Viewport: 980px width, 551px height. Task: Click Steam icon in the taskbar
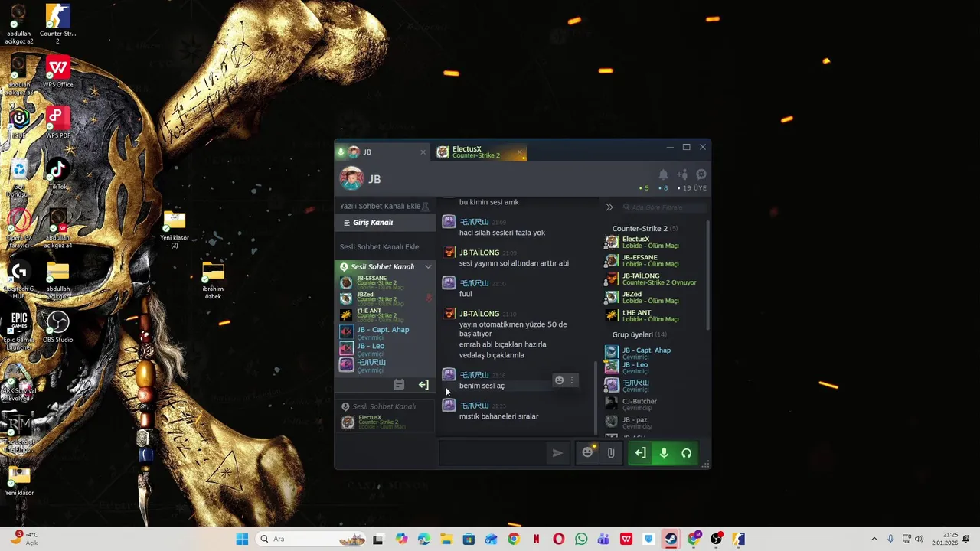click(671, 539)
